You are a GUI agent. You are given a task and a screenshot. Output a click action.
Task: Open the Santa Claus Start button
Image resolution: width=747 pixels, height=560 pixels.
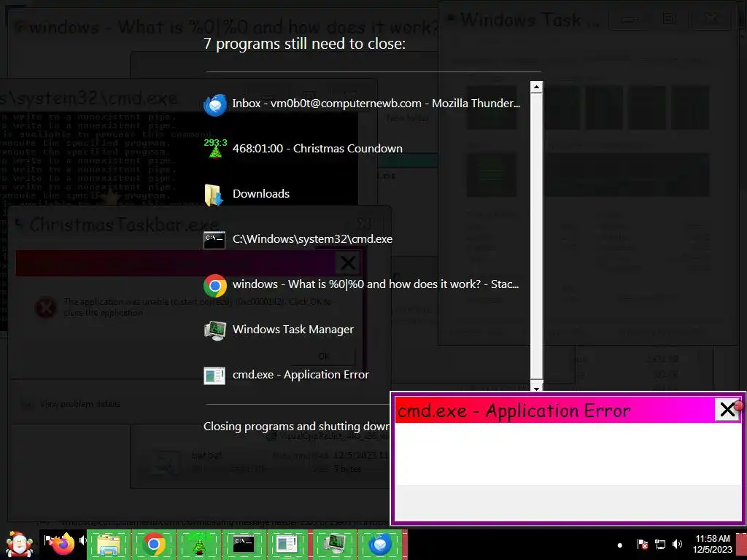point(18,544)
